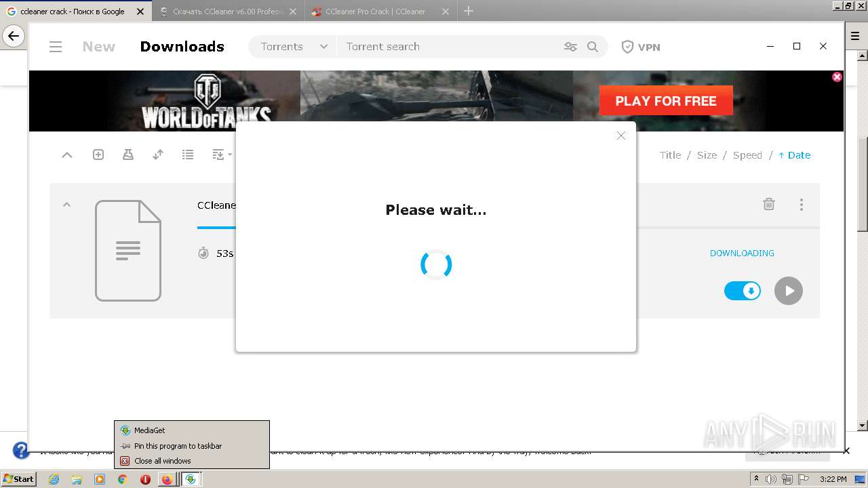Dismiss the Please wait dialog
This screenshot has width=868, height=488.
point(620,136)
